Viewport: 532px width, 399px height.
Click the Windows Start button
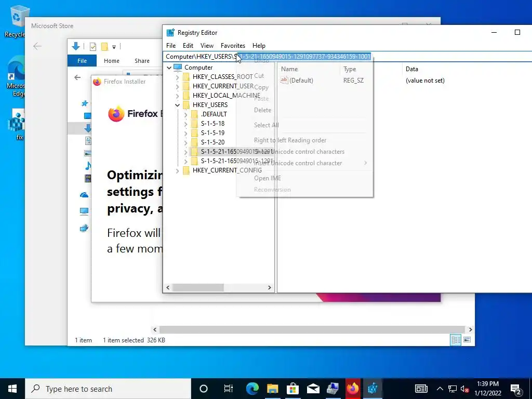click(x=12, y=389)
